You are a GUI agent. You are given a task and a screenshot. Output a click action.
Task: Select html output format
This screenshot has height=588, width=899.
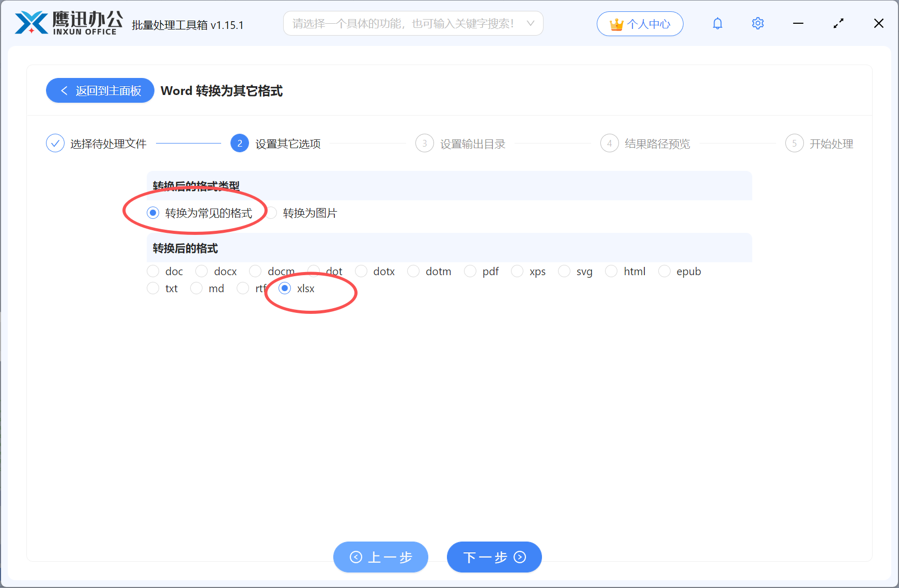coord(611,271)
